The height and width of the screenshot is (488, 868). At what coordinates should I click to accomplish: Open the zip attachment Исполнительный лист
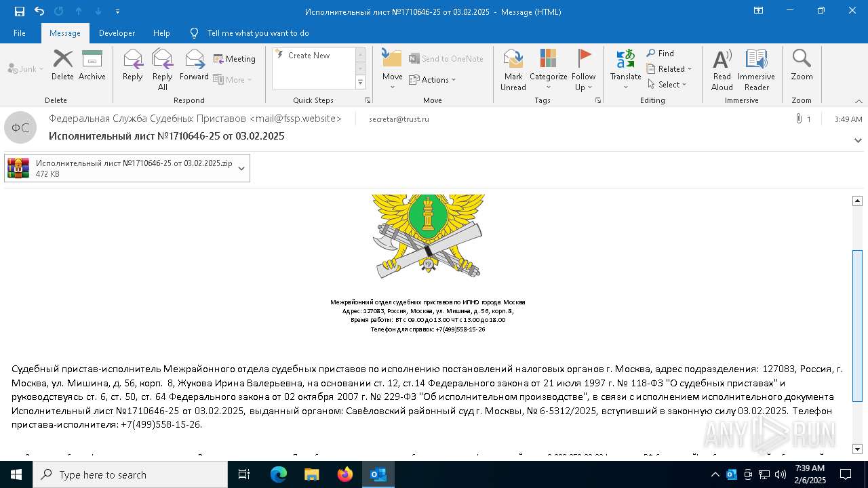[x=119, y=168]
